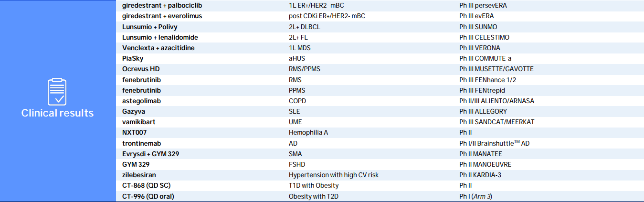Select 'trontinemab' product name
This screenshot has width=644, height=202.
pyautogui.click(x=142, y=143)
